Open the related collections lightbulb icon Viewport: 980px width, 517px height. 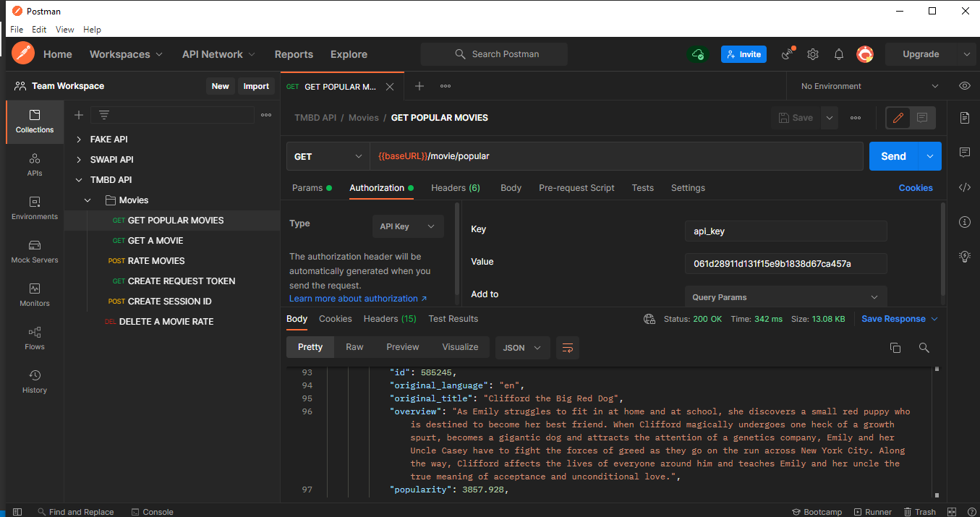965,256
